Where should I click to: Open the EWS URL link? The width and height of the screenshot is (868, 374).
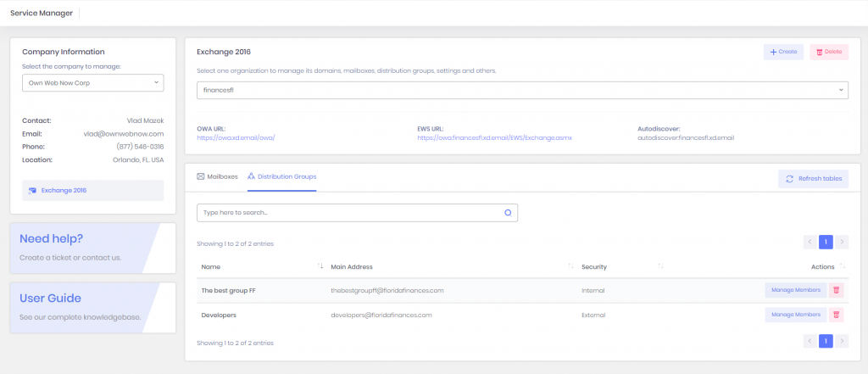495,137
